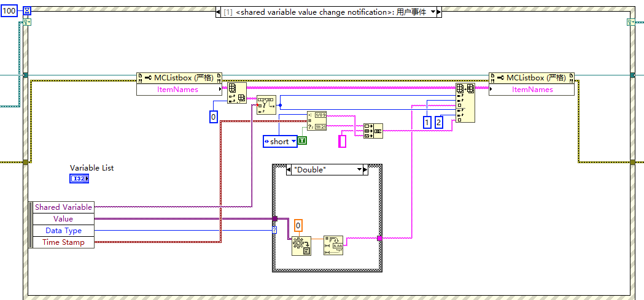
Task: Click the Wait (ms) hourglass icon
Action: (28, 11)
